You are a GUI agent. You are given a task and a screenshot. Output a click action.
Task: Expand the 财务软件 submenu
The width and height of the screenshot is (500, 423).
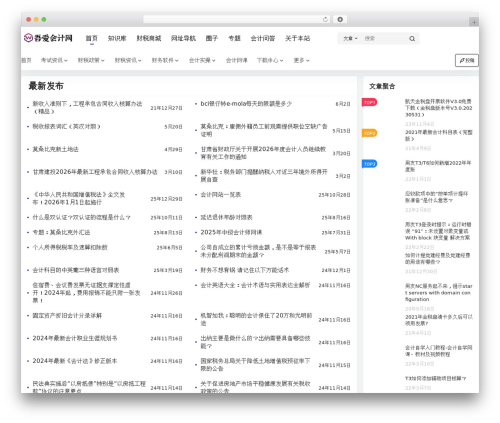point(165,60)
